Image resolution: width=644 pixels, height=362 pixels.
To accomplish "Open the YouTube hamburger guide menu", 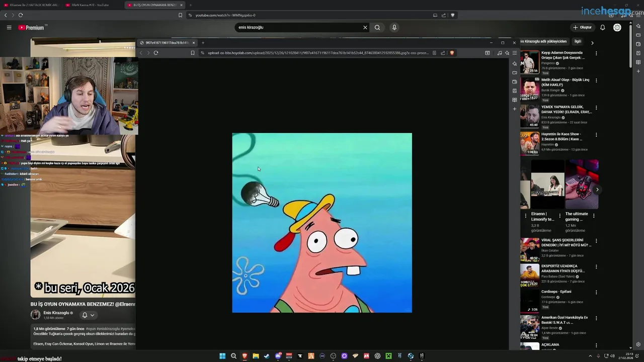I will (x=9, y=28).
